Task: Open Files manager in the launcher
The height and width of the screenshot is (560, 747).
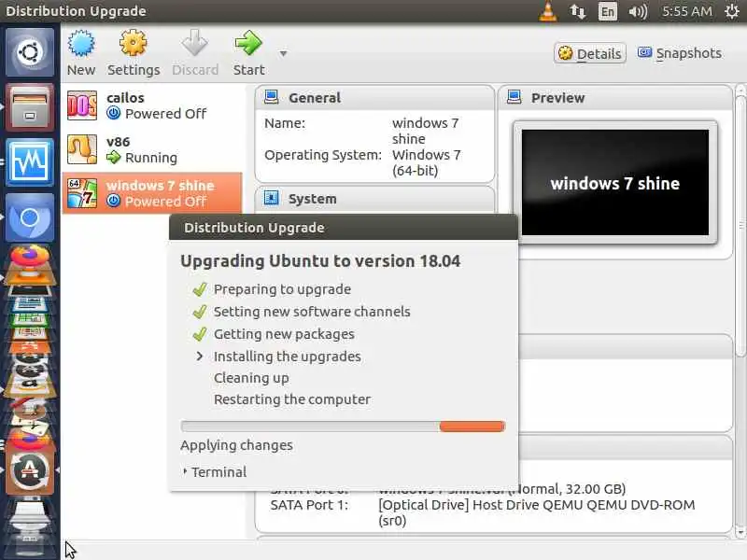Action: click(30, 107)
